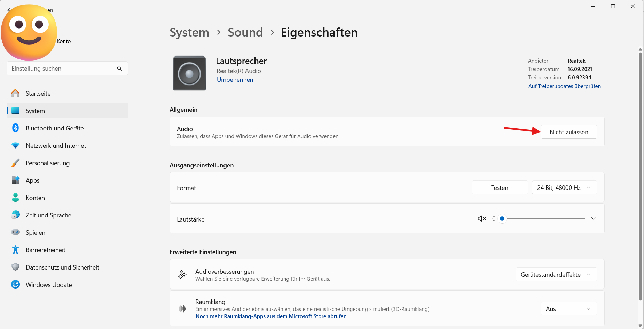Select the Bluetooth und Geräte icon
This screenshot has height=329, width=644.
15,128
